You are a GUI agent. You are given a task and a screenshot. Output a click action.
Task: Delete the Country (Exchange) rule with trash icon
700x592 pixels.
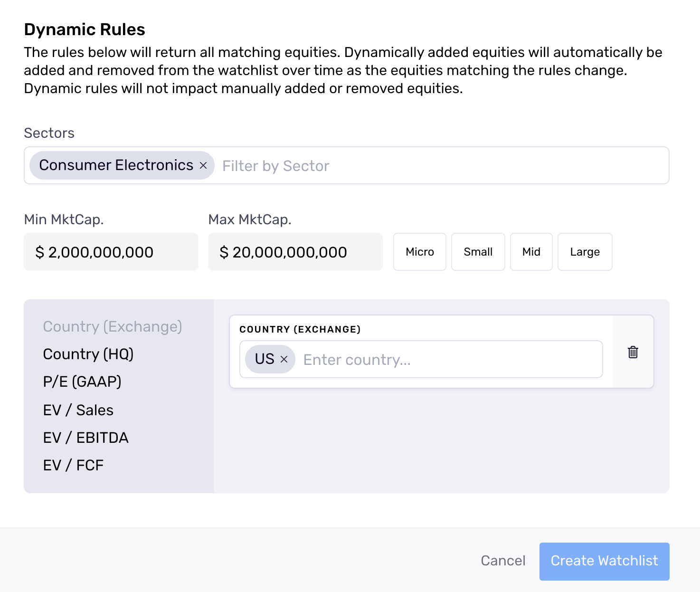tap(633, 352)
